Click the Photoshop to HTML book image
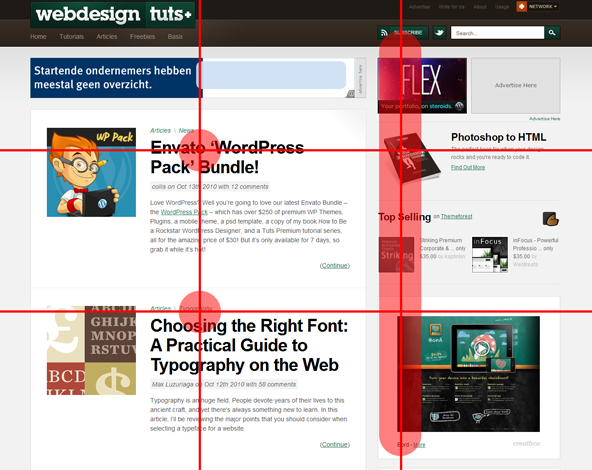The width and height of the screenshot is (592, 470). 412,158
